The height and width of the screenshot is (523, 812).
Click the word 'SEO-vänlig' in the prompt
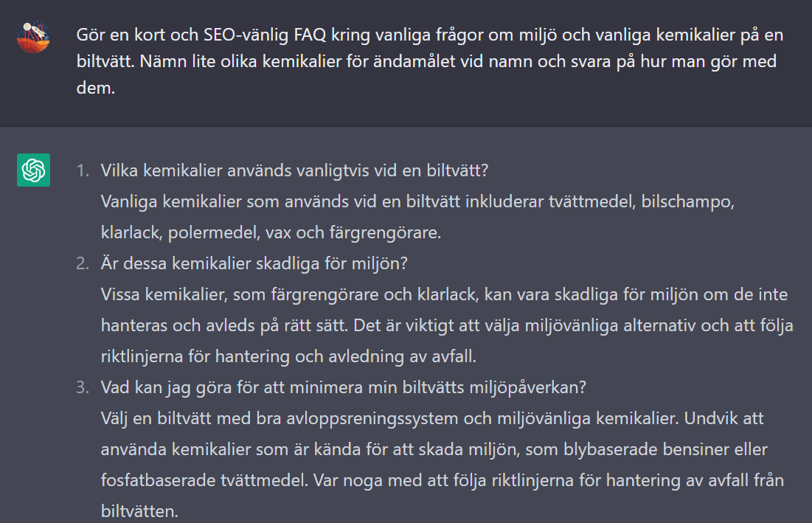point(246,35)
